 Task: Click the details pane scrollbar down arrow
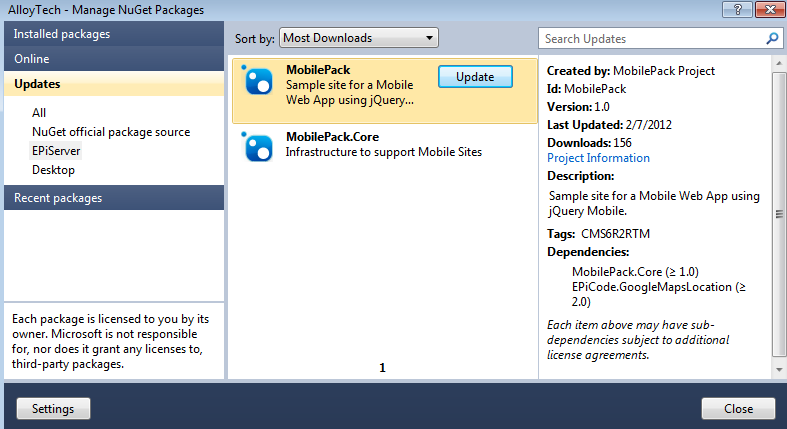[x=779, y=371]
